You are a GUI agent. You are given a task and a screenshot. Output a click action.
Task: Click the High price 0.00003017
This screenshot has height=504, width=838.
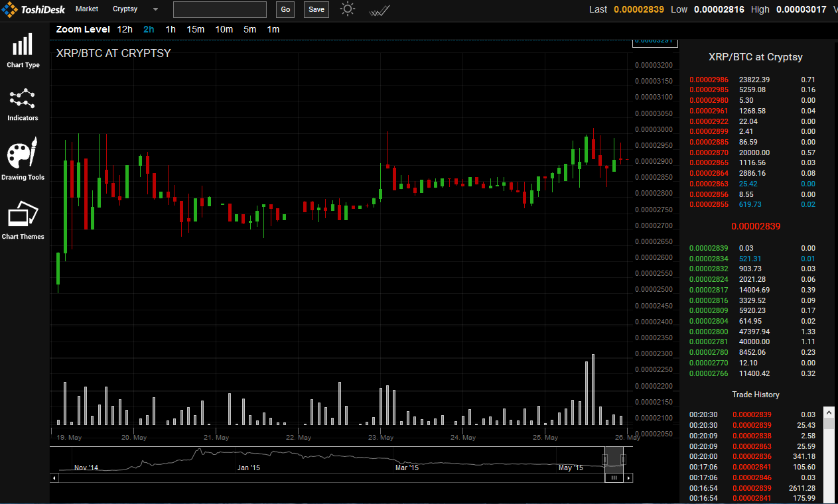tap(802, 9)
